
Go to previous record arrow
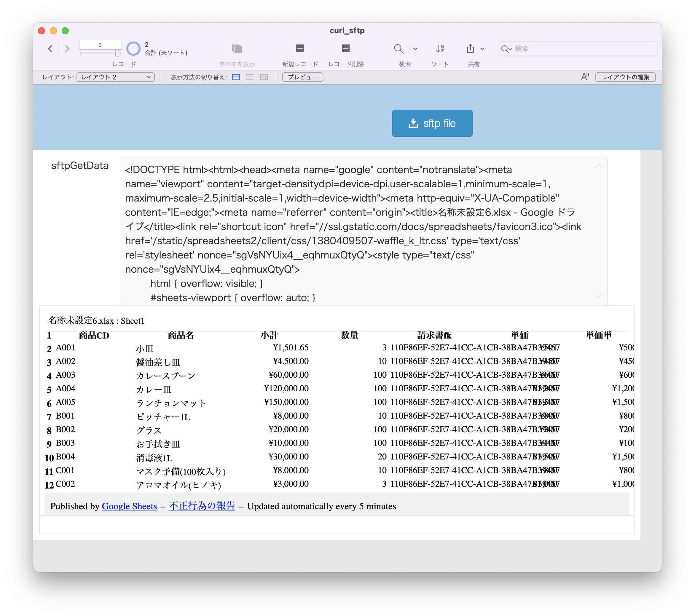point(50,49)
